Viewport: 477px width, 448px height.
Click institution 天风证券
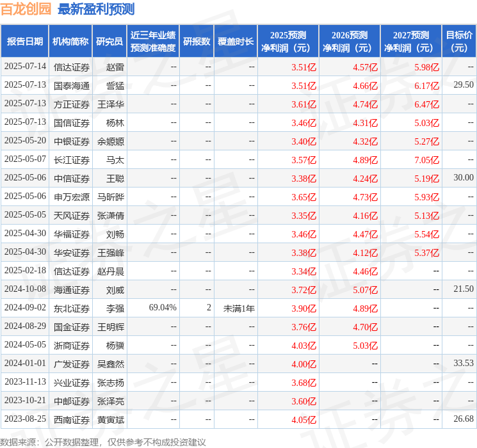[72, 216]
